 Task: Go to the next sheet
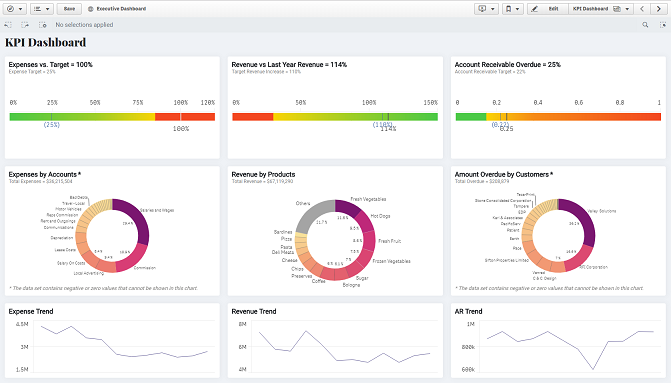click(658, 9)
